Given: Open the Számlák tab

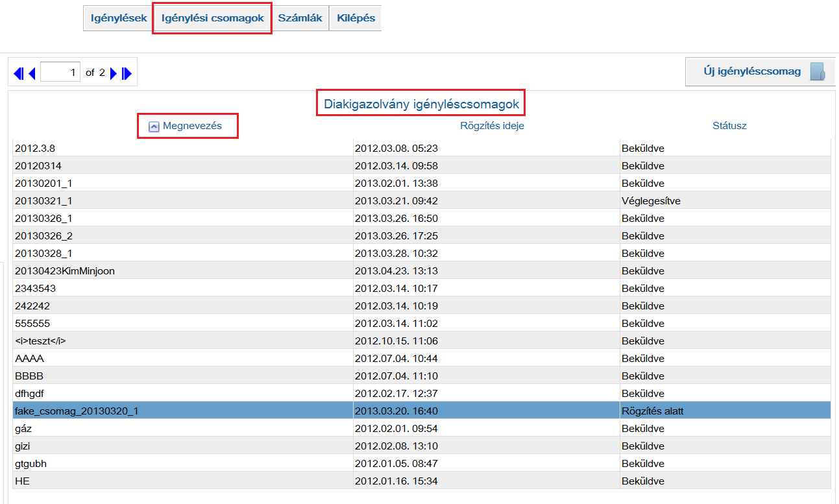Looking at the screenshot, I should (x=300, y=18).
